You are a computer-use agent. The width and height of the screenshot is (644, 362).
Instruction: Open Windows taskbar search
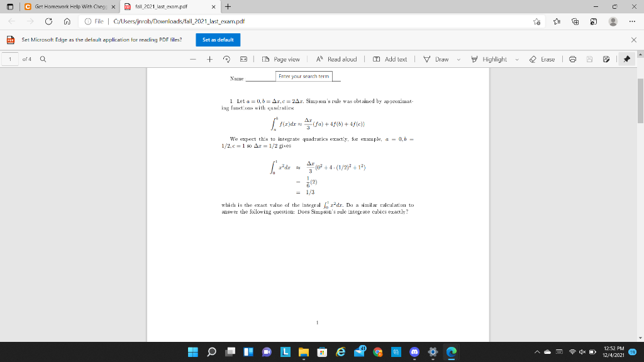tap(211, 352)
